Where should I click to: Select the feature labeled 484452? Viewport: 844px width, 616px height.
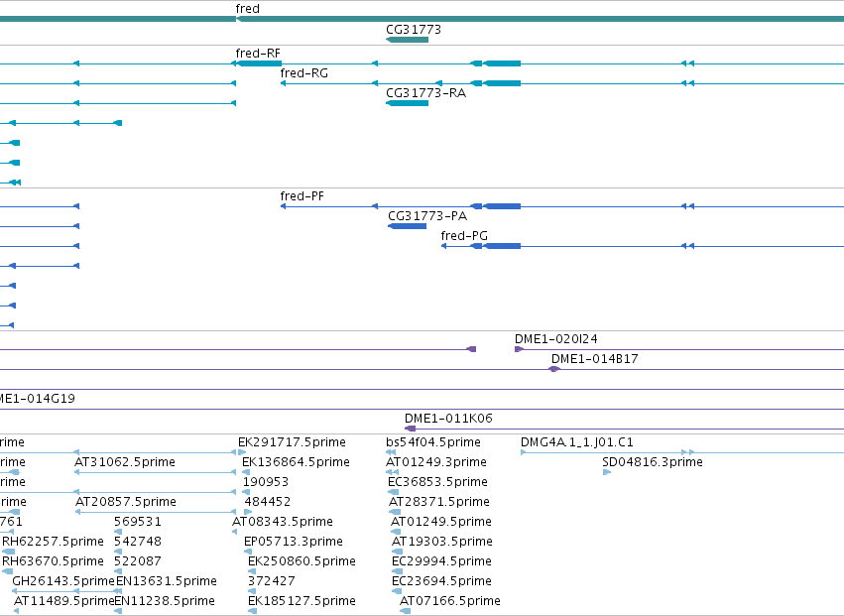(268, 502)
